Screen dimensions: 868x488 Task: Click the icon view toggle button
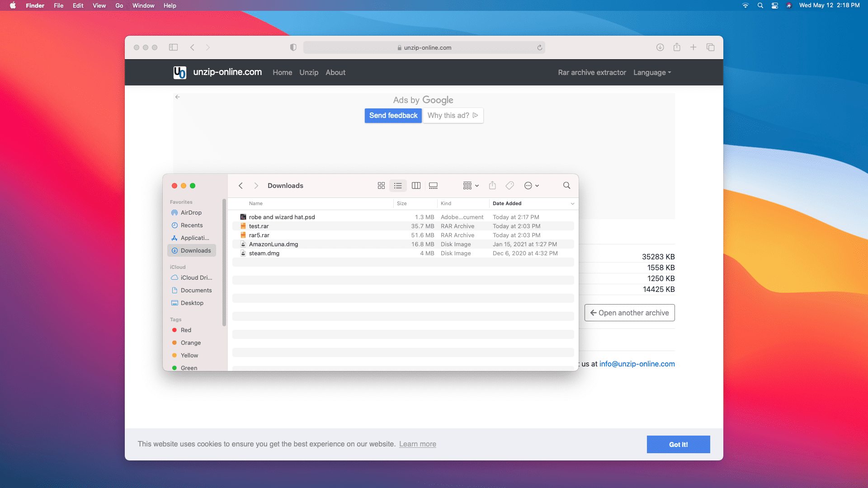pos(380,185)
